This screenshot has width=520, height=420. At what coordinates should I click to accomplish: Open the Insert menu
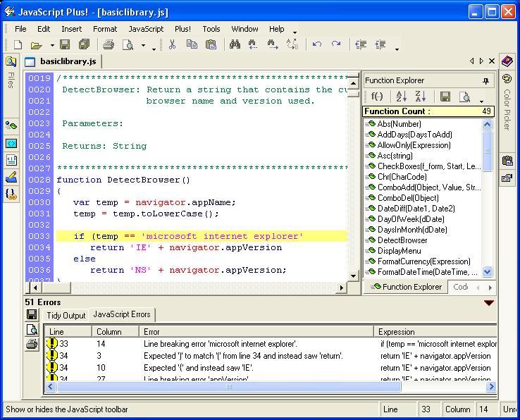(72, 29)
